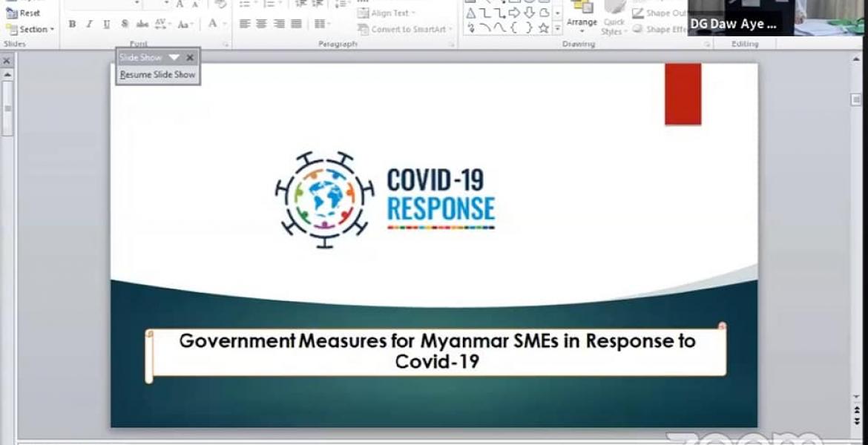Toggle Bold formatting in Font group
The image size is (868, 445).
72,24
